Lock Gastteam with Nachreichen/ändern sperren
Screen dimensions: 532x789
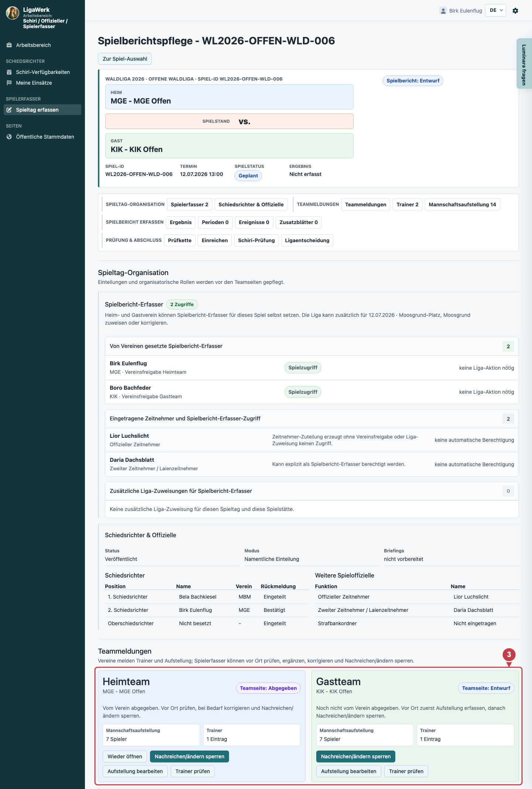tap(356, 756)
